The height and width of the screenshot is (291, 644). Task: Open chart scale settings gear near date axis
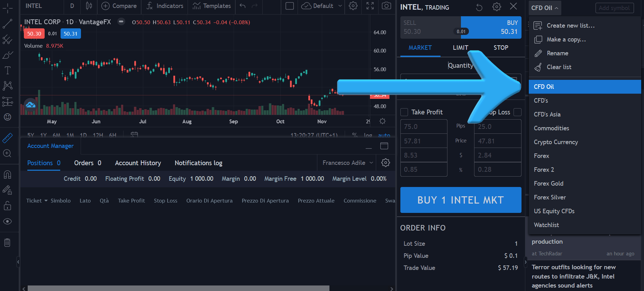point(382,121)
